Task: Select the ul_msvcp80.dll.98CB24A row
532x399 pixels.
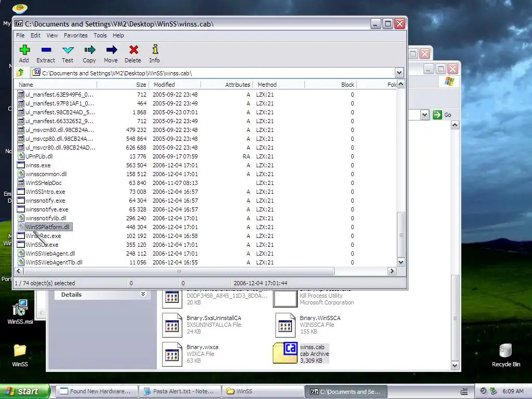Action: coord(206,139)
